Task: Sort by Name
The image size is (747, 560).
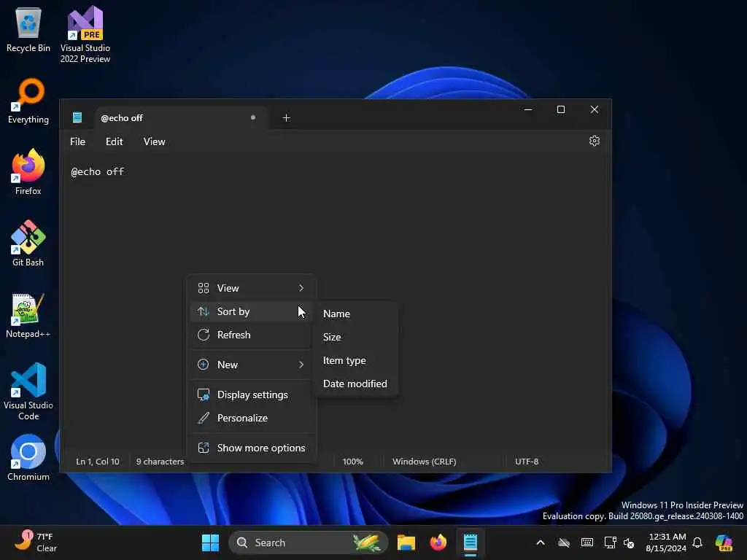Action: coord(356,314)
